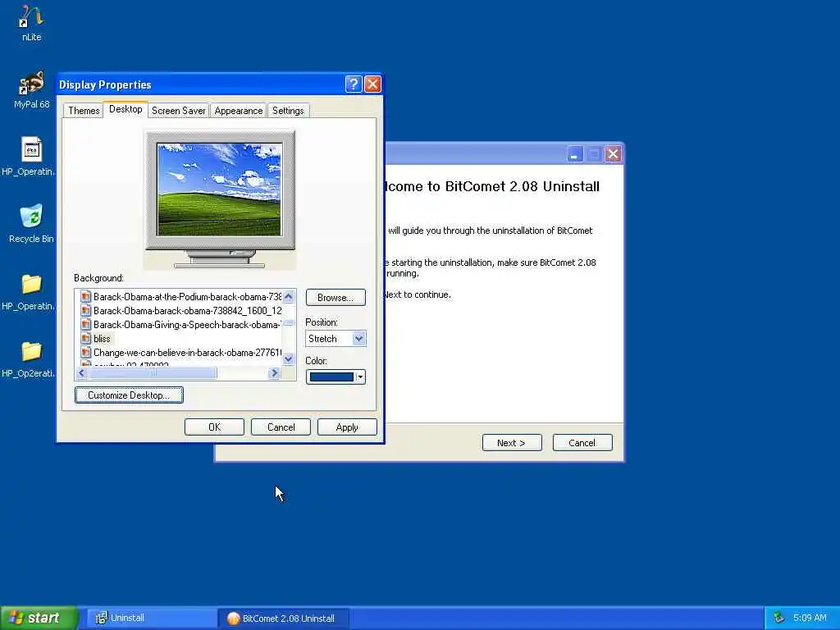Apply the display settings
Image resolution: width=840 pixels, height=630 pixels.
(x=347, y=427)
